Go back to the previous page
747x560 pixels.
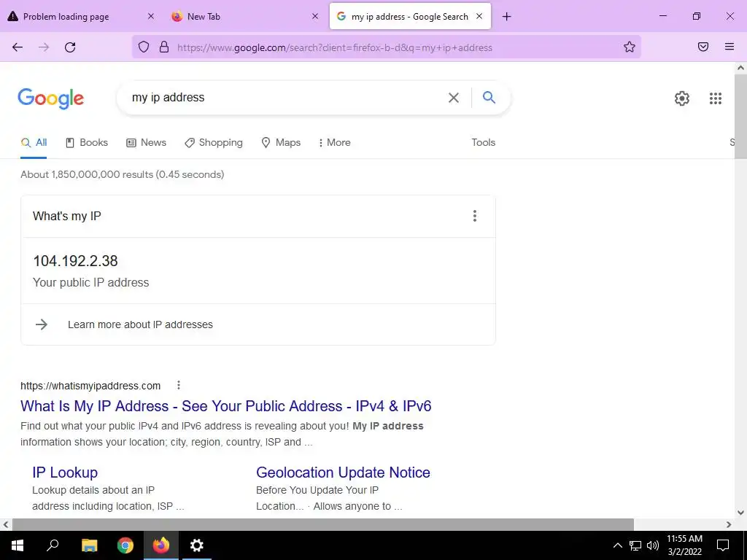pos(18,47)
